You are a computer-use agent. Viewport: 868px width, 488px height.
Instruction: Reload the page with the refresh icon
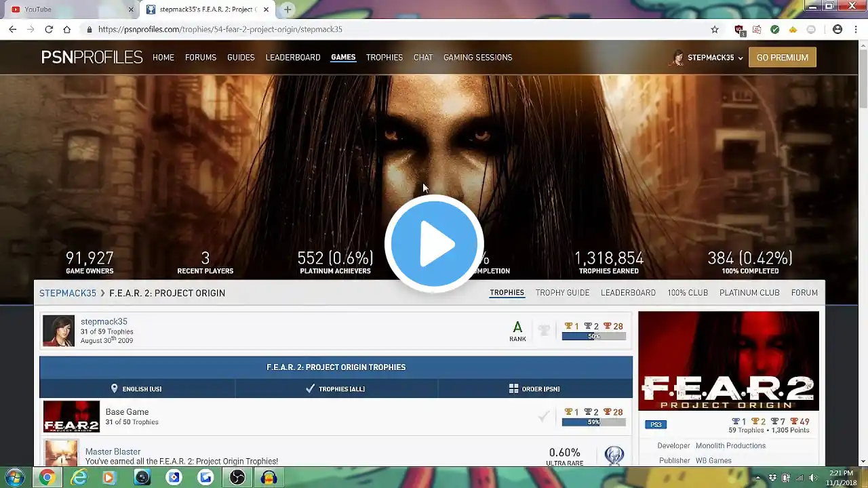pos(49,29)
